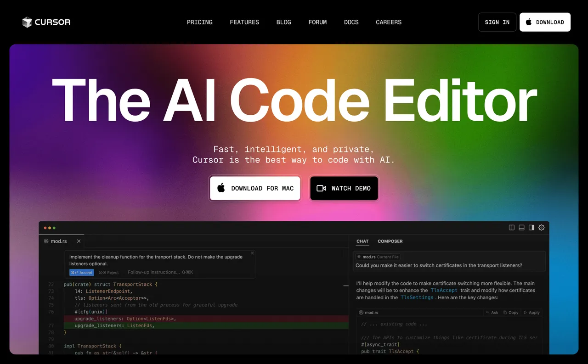This screenshot has width=588, height=364.
Task: Go to the Features page
Action: click(244, 22)
